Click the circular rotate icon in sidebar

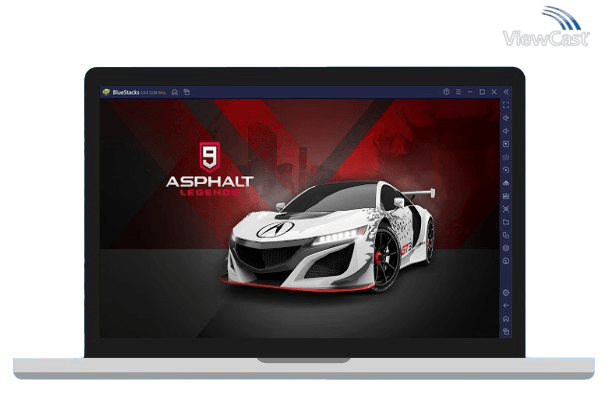coord(506,261)
